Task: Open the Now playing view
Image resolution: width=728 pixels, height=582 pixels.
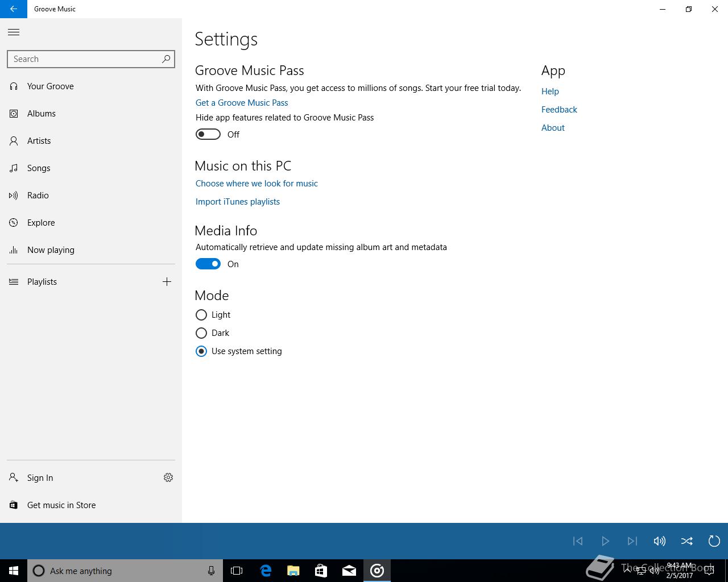Action: (91, 250)
